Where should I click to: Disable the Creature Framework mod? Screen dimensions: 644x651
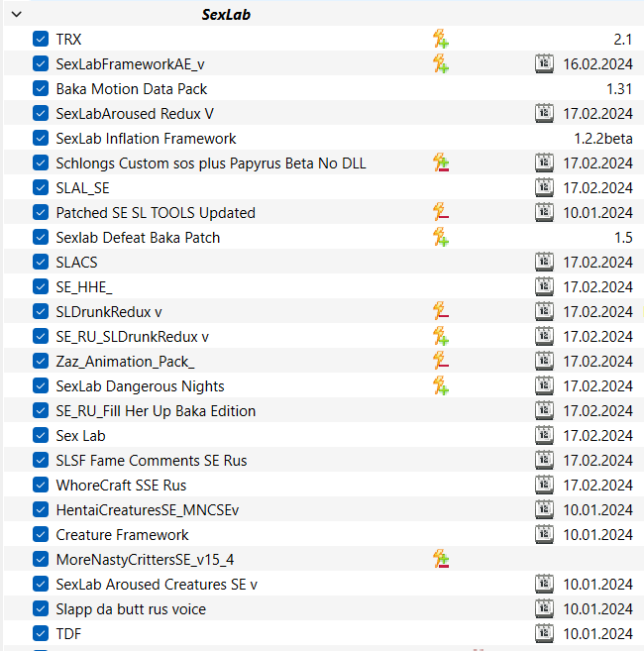click(x=41, y=534)
